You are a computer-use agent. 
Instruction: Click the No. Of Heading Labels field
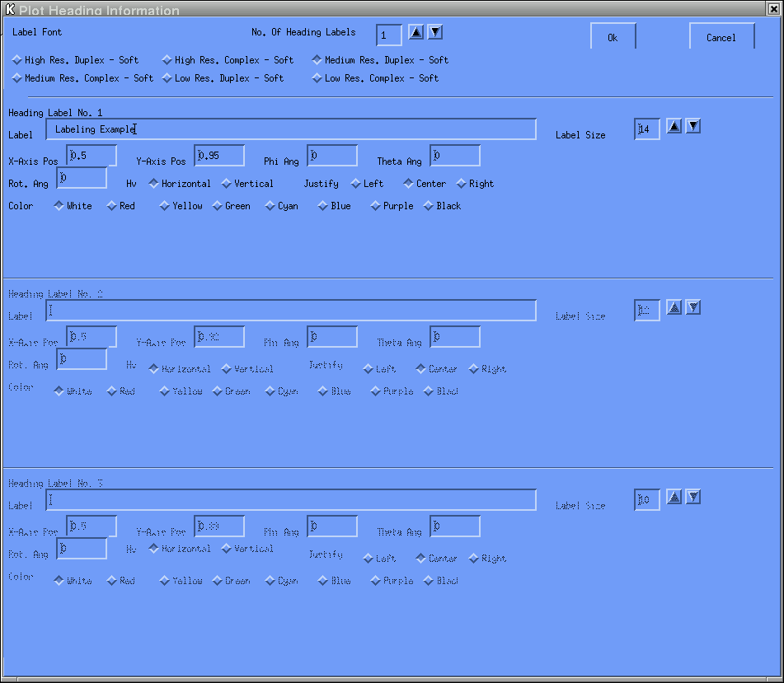tap(389, 35)
